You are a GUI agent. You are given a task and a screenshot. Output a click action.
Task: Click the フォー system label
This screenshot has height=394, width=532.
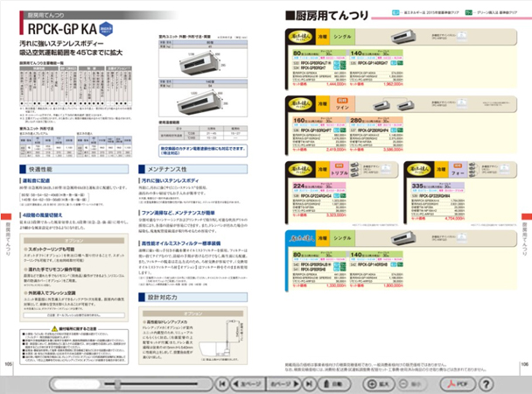[x=458, y=172]
